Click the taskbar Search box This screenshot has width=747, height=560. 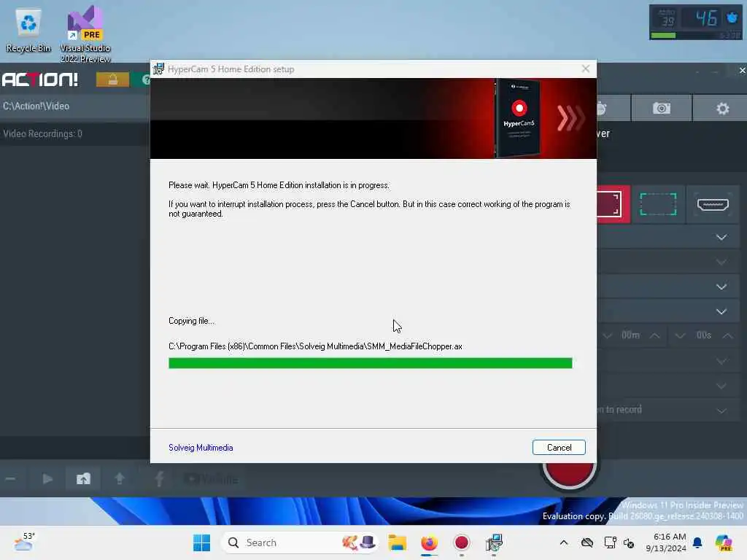(x=300, y=542)
